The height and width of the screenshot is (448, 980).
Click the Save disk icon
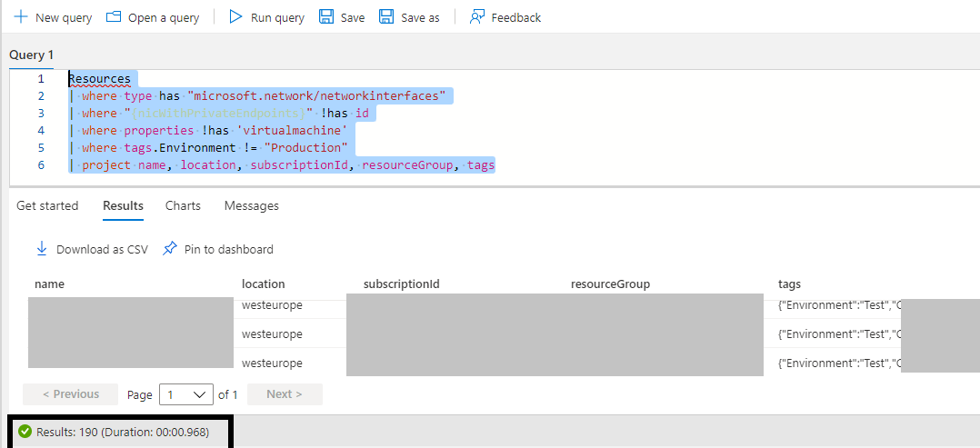pyautogui.click(x=326, y=17)
